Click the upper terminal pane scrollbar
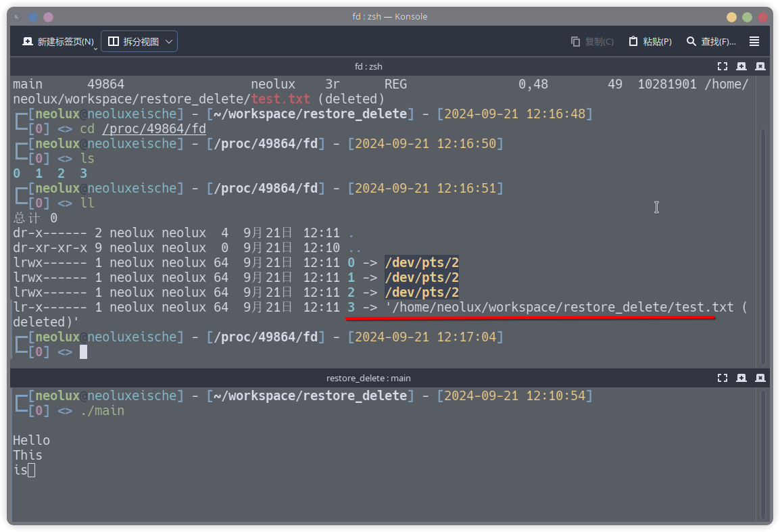780x532 pixels. [762, 246]
